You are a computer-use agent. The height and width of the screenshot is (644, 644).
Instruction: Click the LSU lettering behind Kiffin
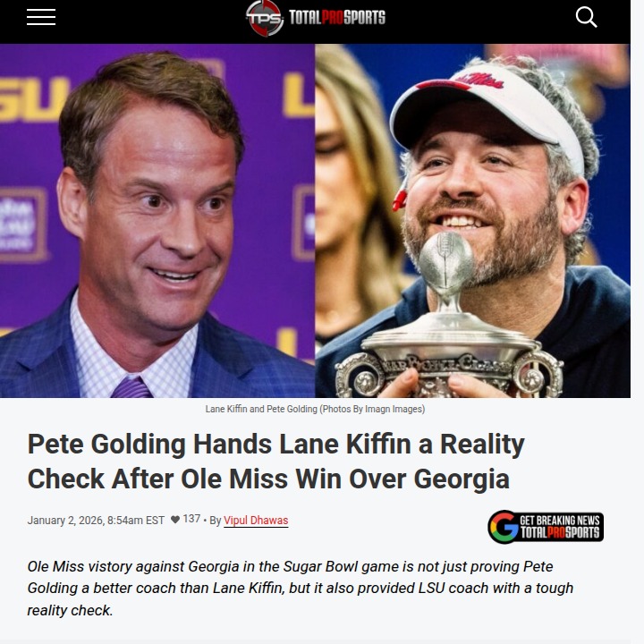point(34,99)
